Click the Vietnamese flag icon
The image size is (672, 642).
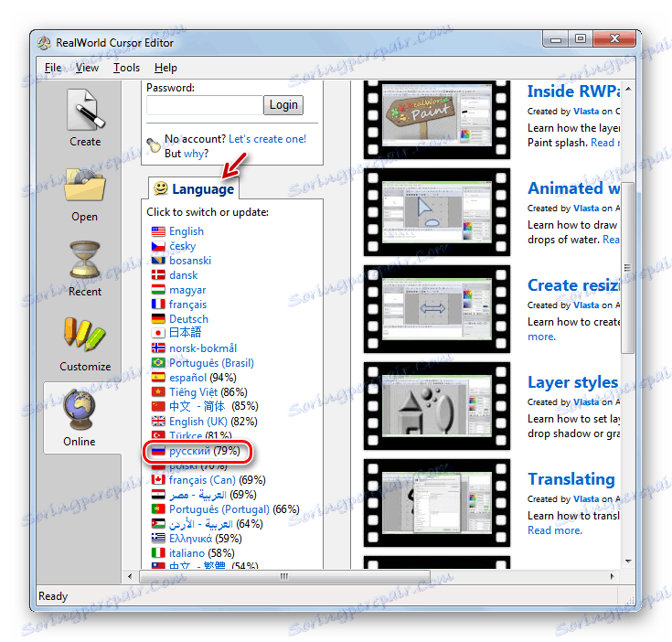158,391
